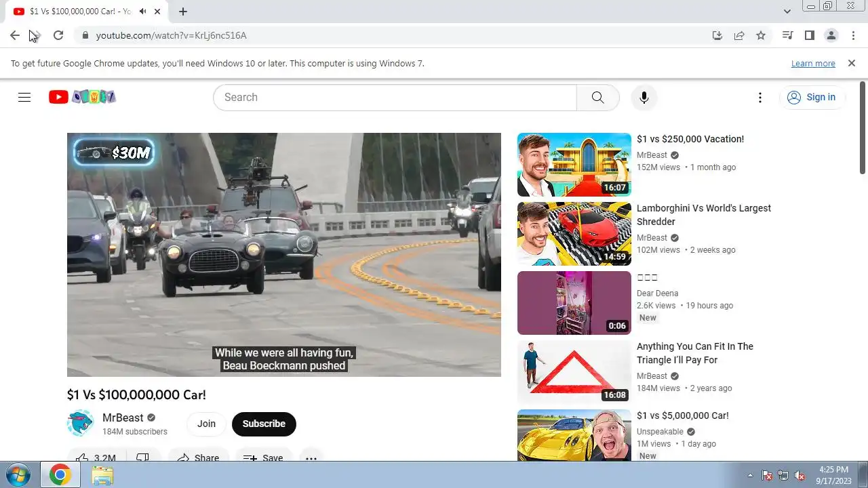Dismiss the Chrome updates notification bar
Viewport: 868px width, 488px height.
tap(852, 63)
